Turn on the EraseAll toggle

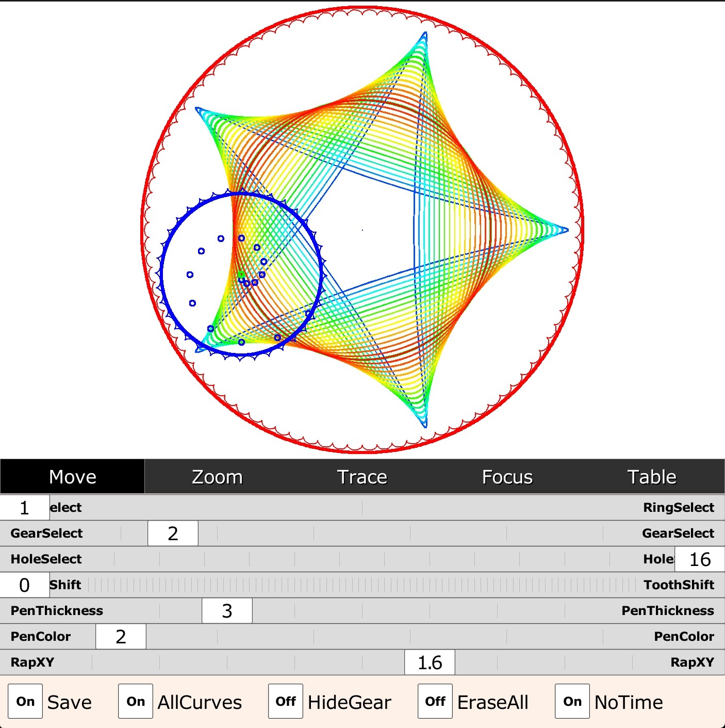(x=435, y=701)
